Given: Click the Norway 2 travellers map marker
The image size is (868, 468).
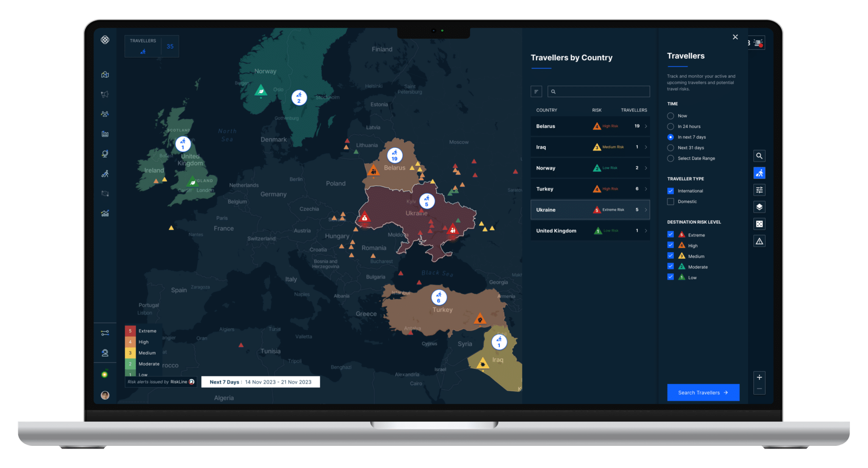Looking at the screenshot, I should (299, 98).
